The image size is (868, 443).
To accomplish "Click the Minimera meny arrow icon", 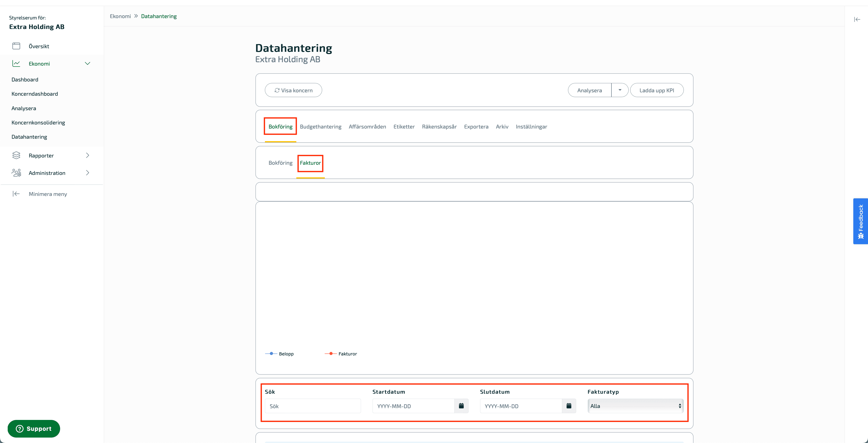I will pyautogui.click(x=16, y=194).
